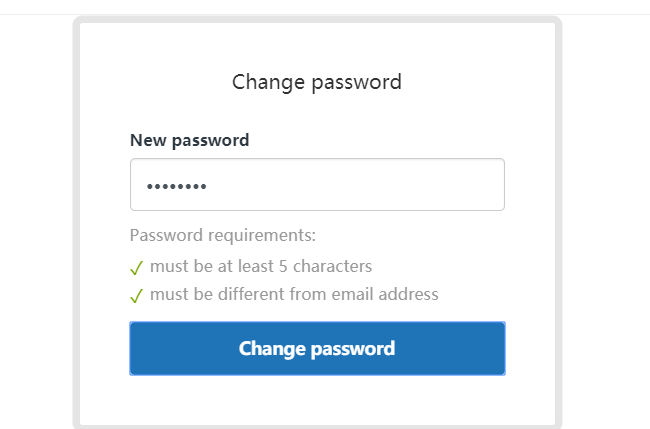Viewport: 650px width, 429px height.
Task: Click the green checkmark beside the email address rule
Action: click(137, 296)
